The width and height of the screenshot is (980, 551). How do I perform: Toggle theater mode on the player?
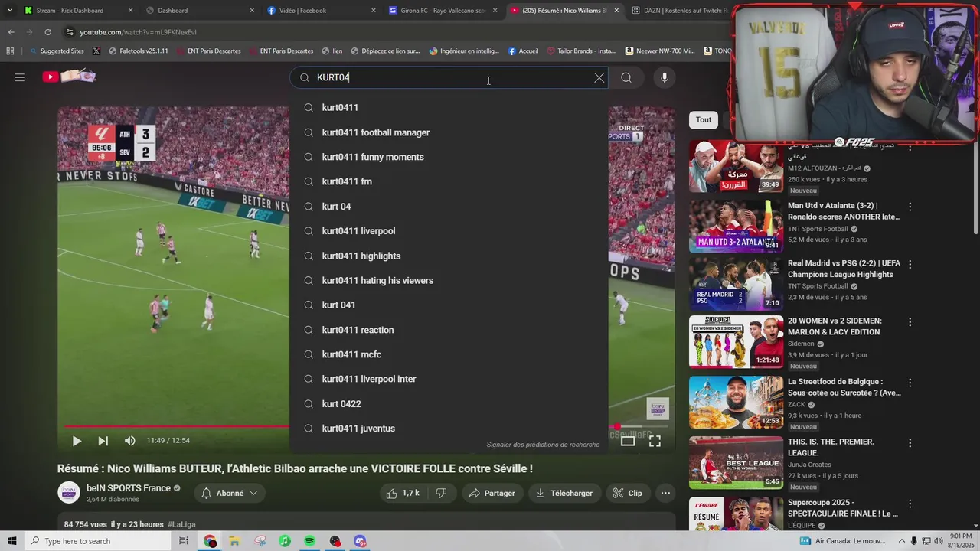click(628, 441)
